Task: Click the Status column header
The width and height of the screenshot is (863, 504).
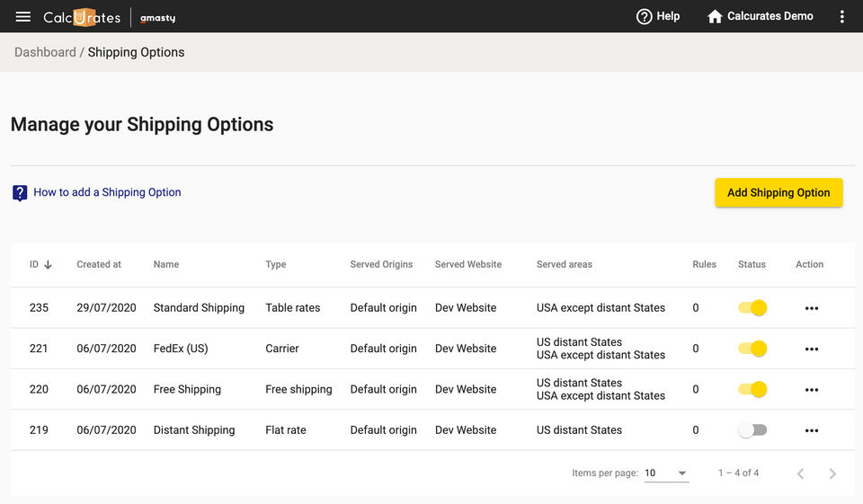Action: pyautogui.click(x=752, y=265)
